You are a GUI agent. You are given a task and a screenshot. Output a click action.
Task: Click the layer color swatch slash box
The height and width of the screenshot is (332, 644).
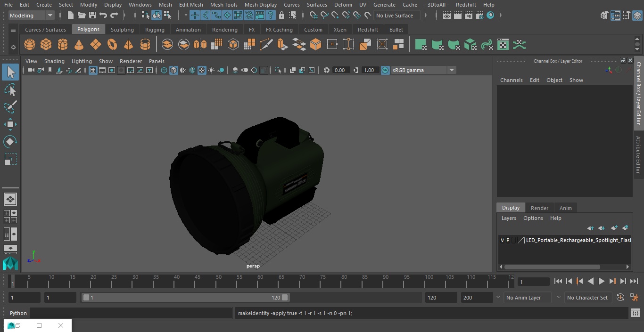pyautogui.click(x=521, y=240)
